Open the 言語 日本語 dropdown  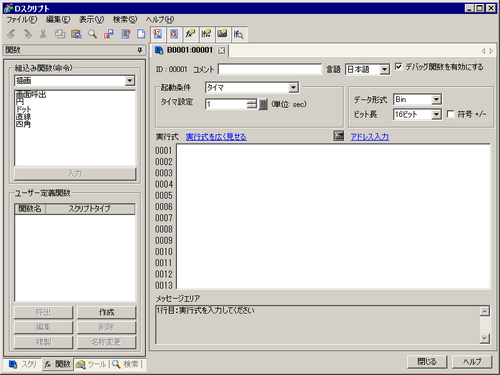point(384,69)
